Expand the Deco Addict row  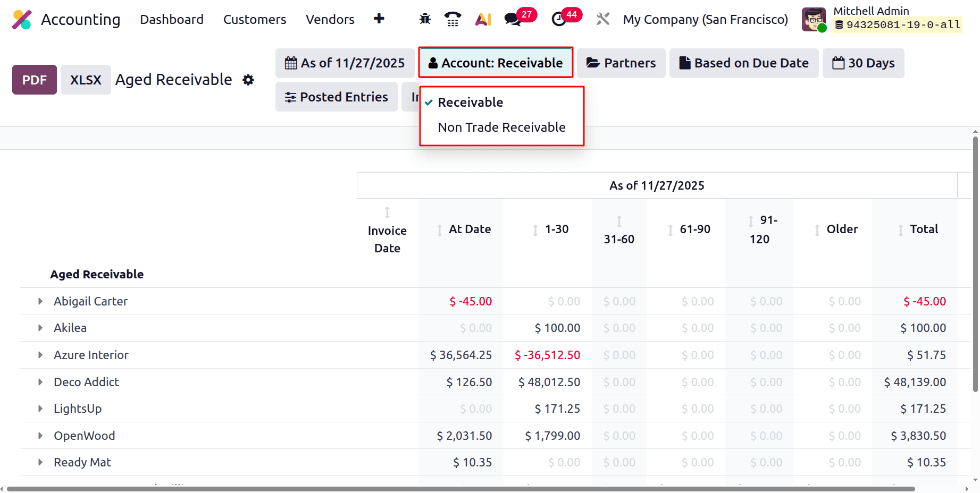pos(40,382)
